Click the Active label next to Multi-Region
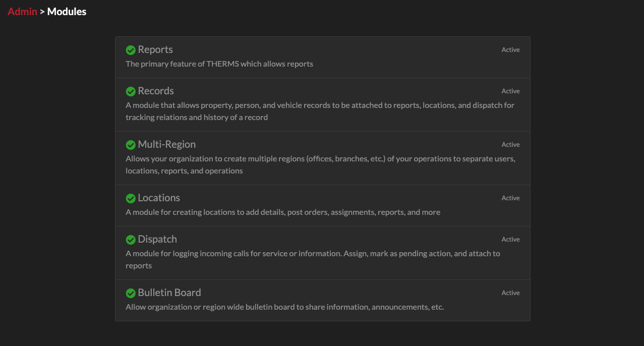This screenshot has width=644, height=346. (x=510, y=144)
